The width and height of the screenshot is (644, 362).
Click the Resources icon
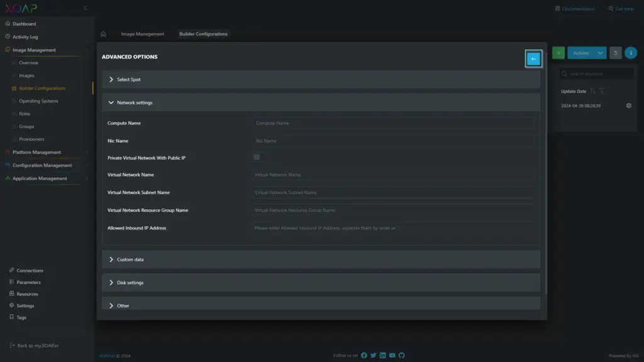click(11, 293)
